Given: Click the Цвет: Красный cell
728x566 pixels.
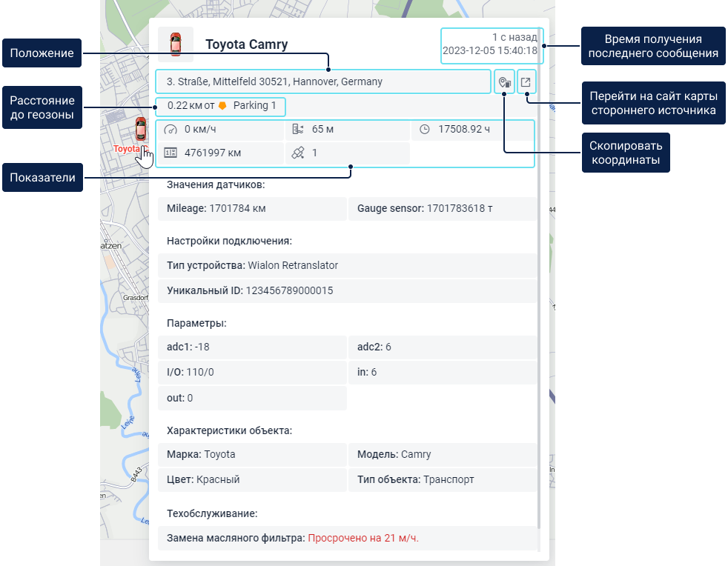Looking at the screenshot, I should 252,480.
